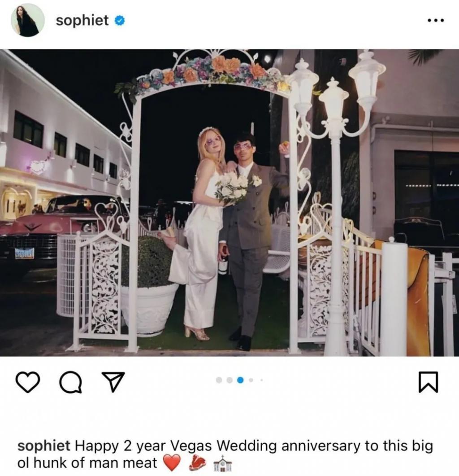Click the church emoji in caption
The image size is (459, 476).
point(223,463)
